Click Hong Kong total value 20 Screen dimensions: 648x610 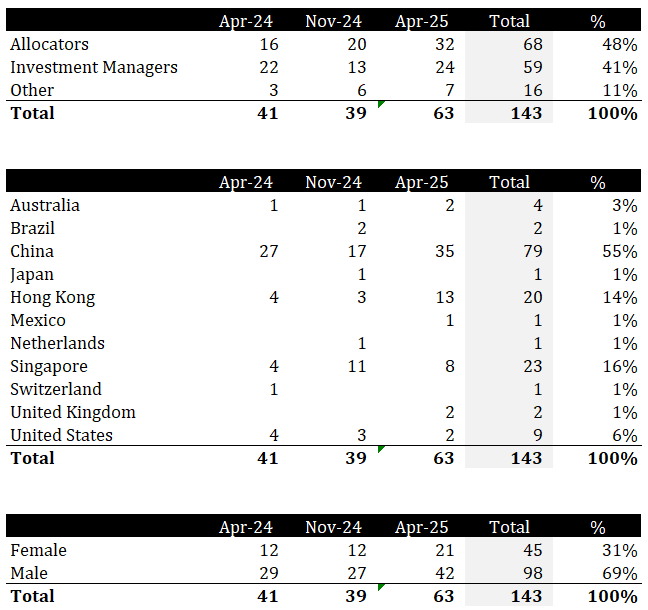click(x=533, y=298)
